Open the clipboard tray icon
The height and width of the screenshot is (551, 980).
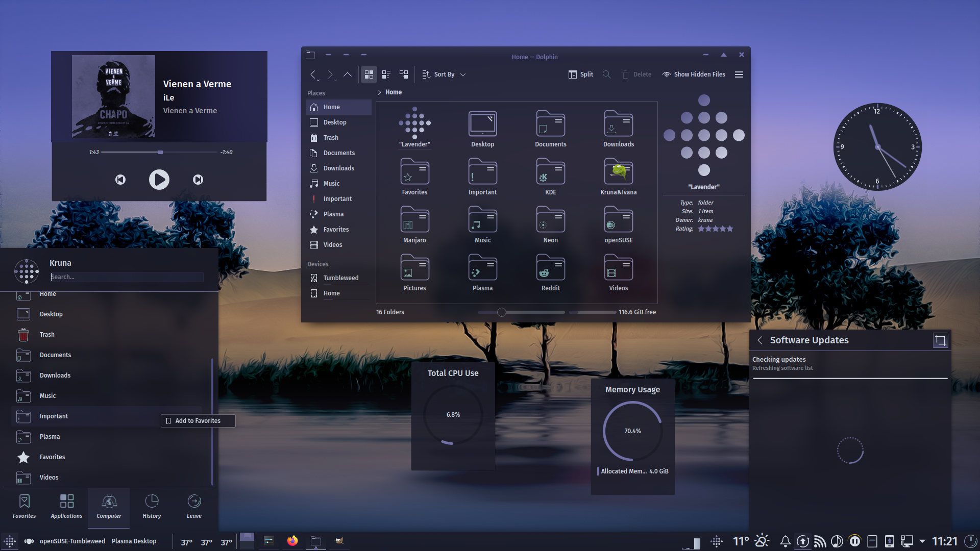click(872, 541)
